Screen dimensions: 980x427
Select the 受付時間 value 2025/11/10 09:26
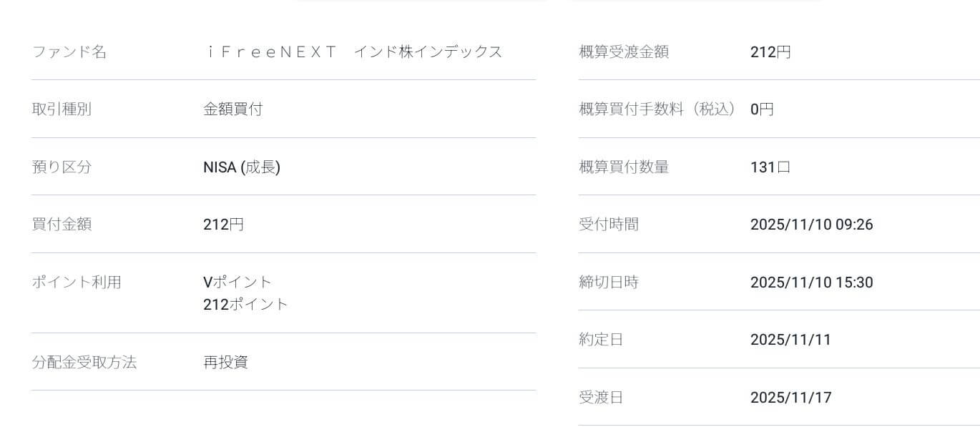[x=811, y=225]
